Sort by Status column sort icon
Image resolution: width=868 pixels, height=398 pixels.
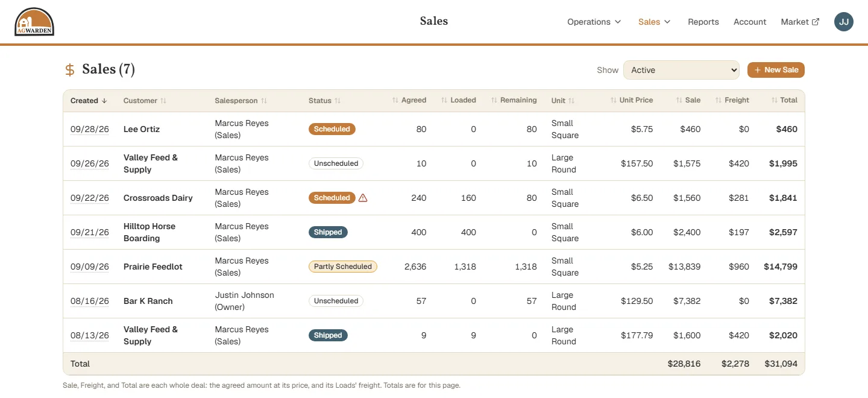(338, 101)
